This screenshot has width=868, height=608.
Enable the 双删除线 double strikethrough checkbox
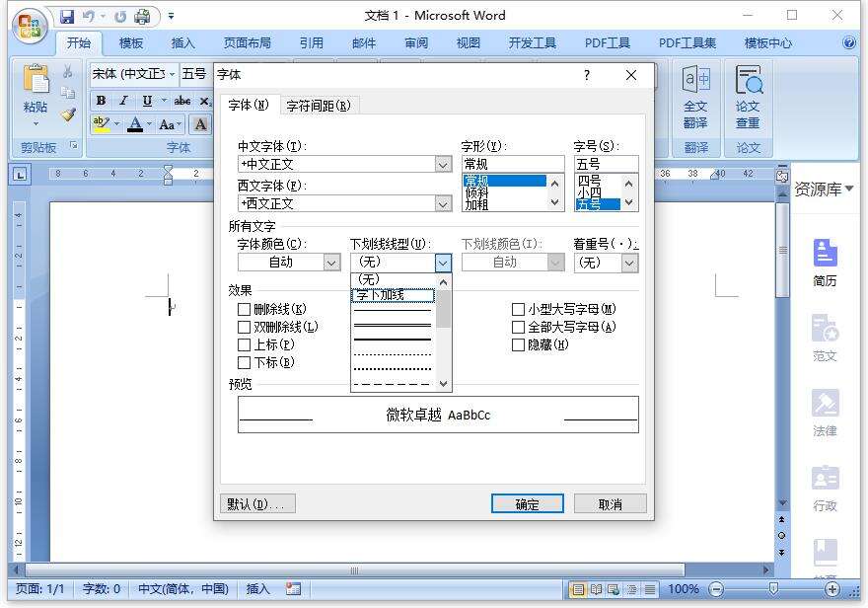(244, 327)
